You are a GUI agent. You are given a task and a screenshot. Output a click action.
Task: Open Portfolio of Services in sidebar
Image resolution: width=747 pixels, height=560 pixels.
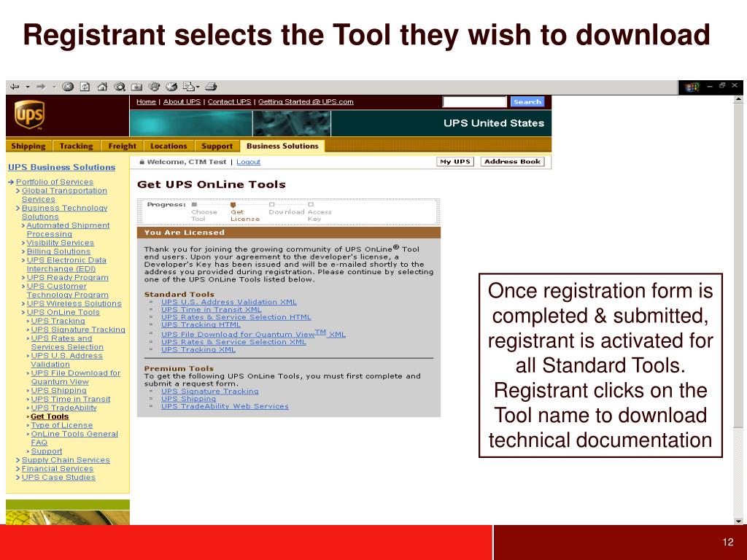pyautogui.click(x=55, y=182)
